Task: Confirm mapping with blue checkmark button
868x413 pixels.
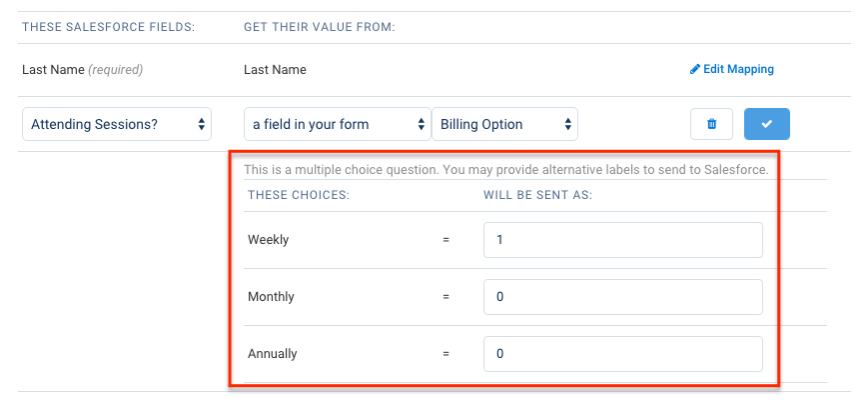Action: [x=766, y=124]
